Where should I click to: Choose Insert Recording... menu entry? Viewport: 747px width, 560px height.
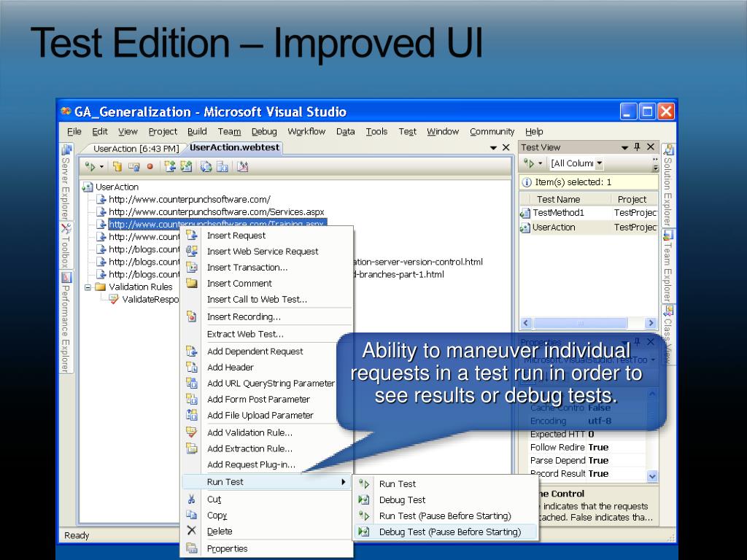[x=268, y=316]
